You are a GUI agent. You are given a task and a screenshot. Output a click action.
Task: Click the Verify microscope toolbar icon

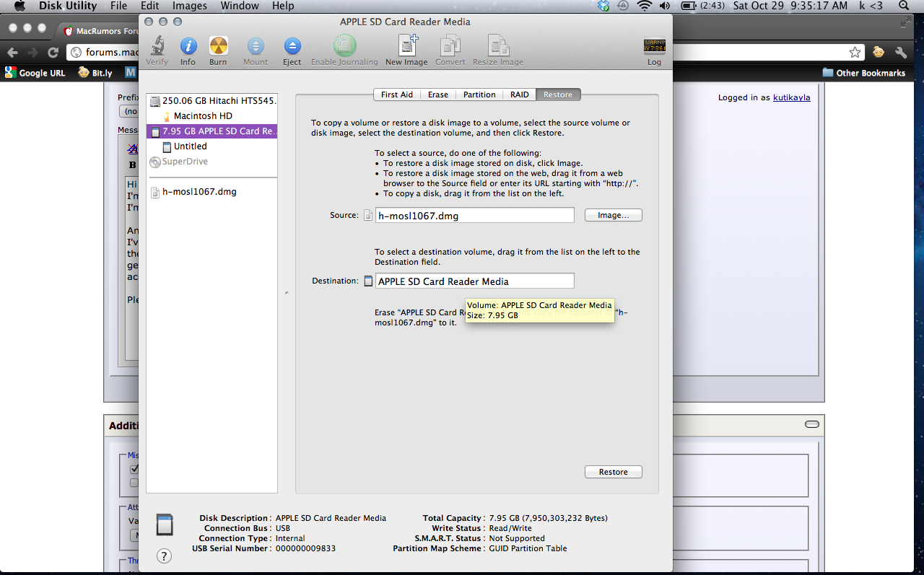tap(157, 47)
